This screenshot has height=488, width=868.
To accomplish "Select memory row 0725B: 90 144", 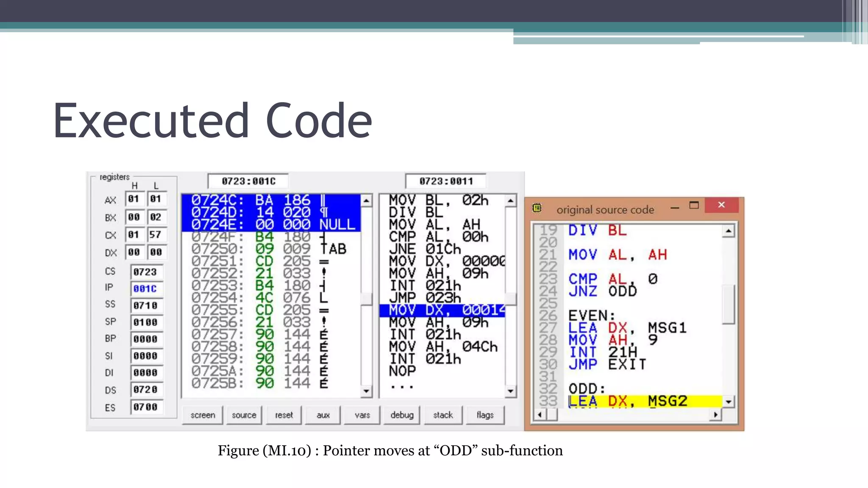I will [271, 383].
